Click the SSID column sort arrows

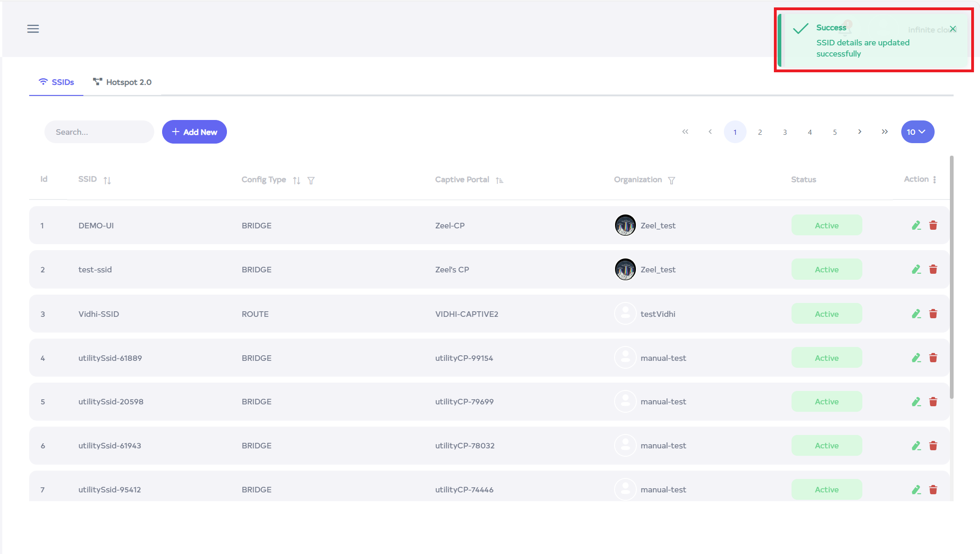[107, 180]
